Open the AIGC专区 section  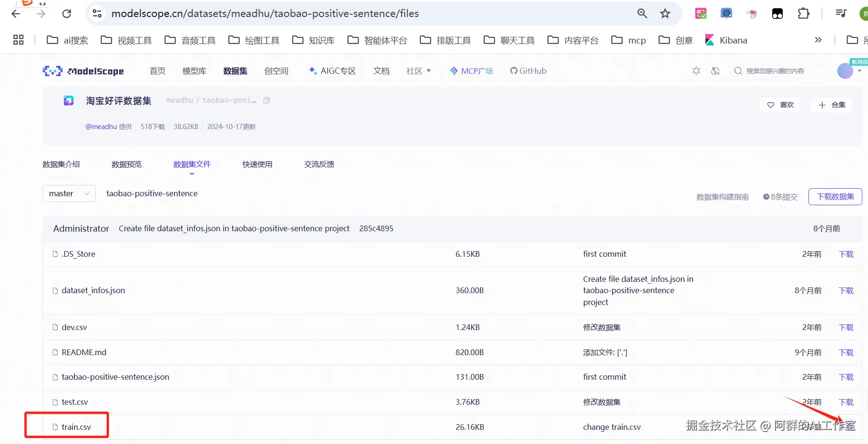[332, 71]
